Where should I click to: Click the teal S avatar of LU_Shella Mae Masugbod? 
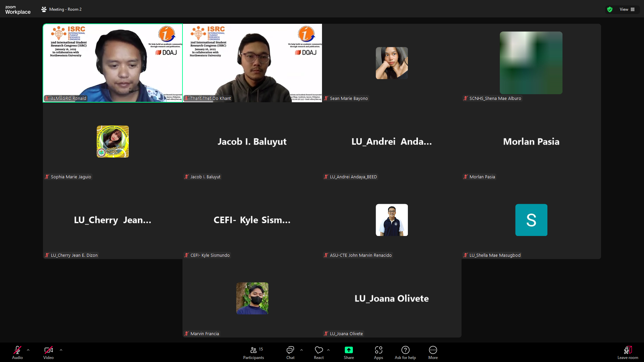click(531, 220)
